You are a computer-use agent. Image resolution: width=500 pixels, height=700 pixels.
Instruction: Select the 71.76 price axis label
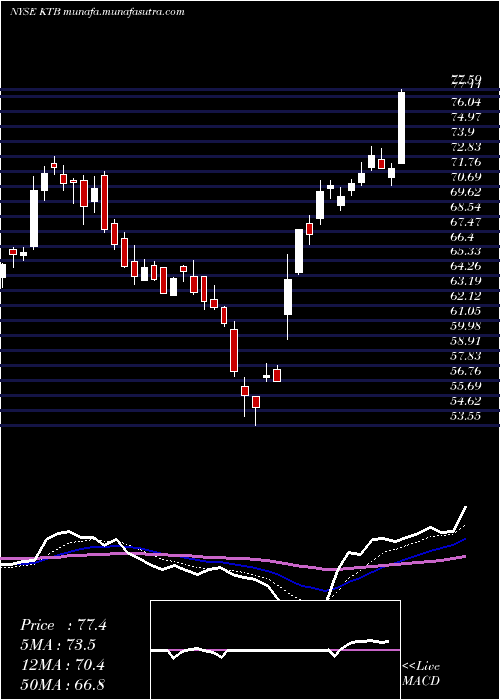(466, 162)
